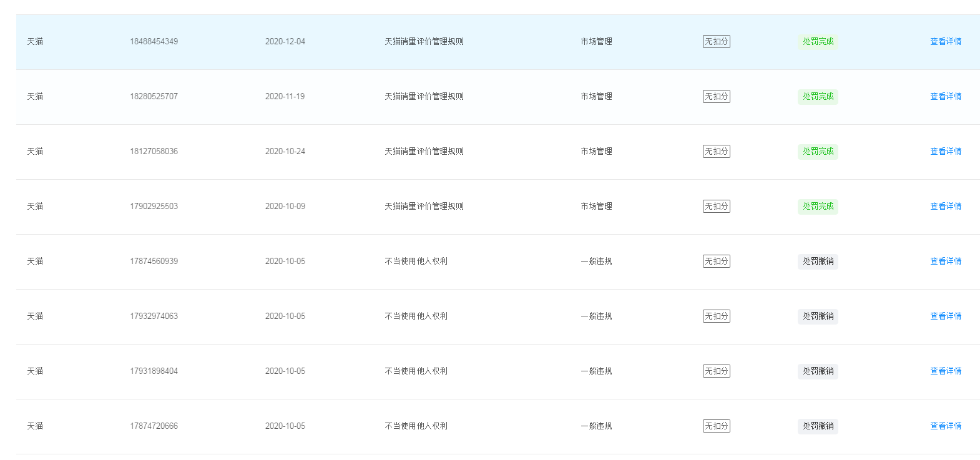This screenshot has height=460, width=980.
Task: Click 处罚撤销 status for record 17874720666
Action: tap(818, 426)
